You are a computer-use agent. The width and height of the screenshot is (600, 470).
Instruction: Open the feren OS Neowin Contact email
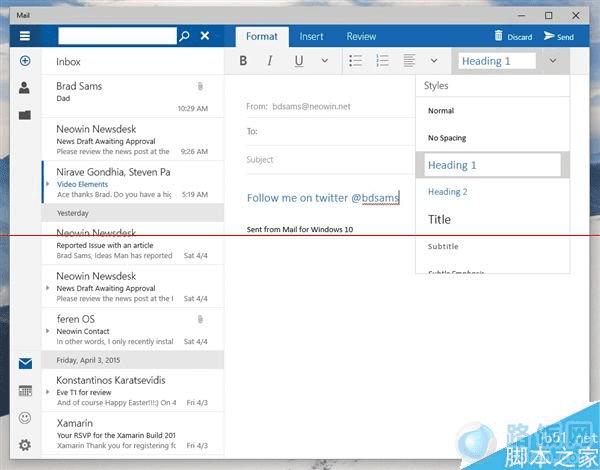pyautogui.click(x=132, y=329)
